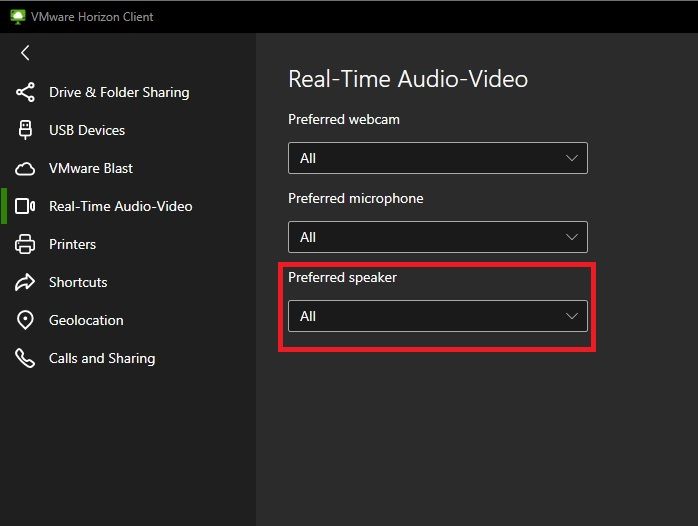Click the Real-Time Audio-Video camera icon
Screen dimensions: 698x526
click(x=25, y=206)
